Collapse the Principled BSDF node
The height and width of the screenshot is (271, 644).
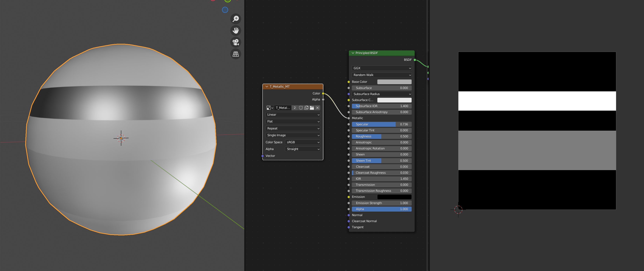point(353,53)
